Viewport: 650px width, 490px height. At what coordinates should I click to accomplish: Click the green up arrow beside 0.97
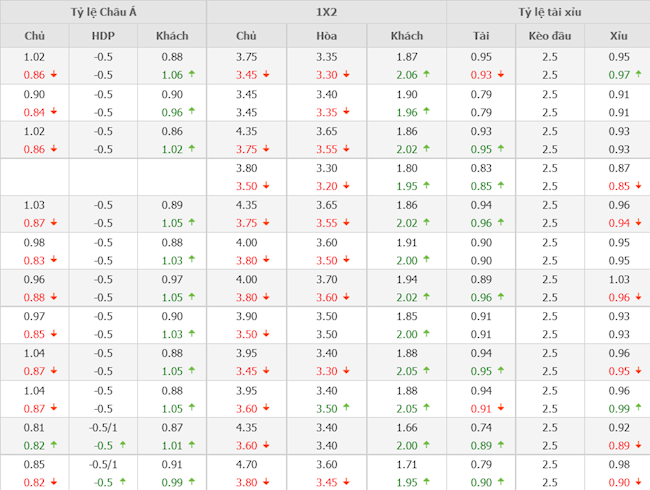pyautogui.click(x=637, y=75)
